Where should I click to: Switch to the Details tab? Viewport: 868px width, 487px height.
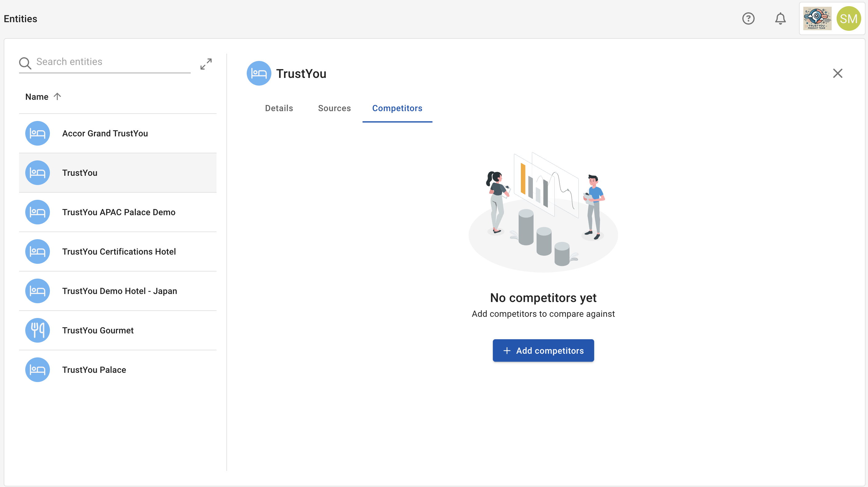point(279,108)
